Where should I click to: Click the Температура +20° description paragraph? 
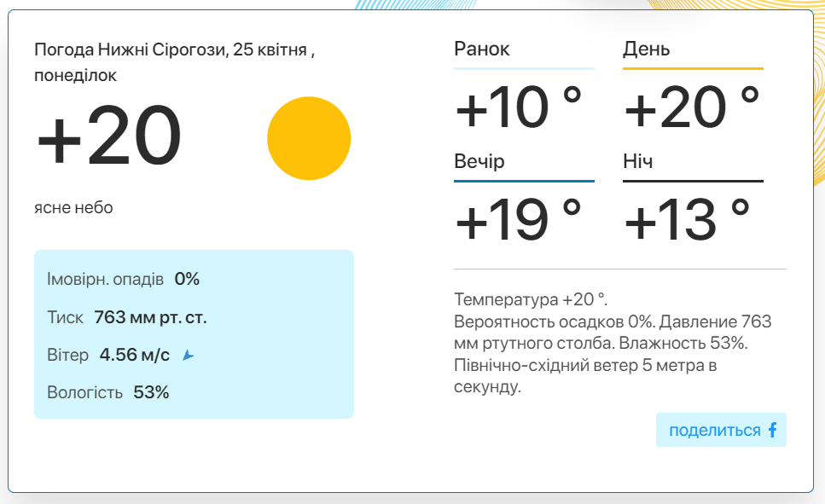(613, 343)
